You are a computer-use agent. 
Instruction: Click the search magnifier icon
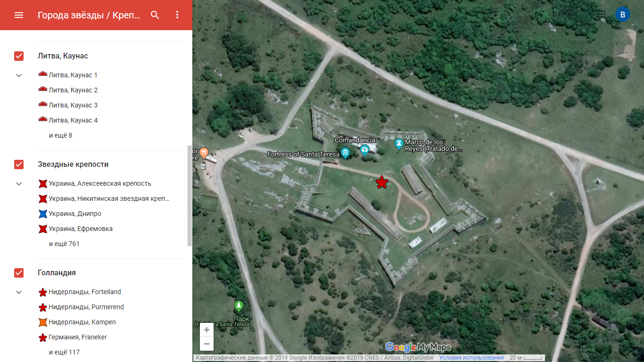[155, 15]
